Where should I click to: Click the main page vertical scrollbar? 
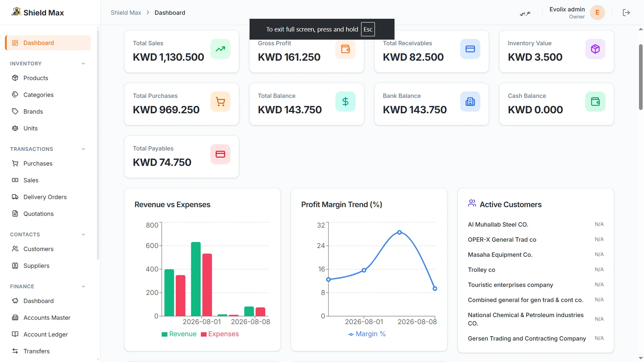[x=641, y=77]
